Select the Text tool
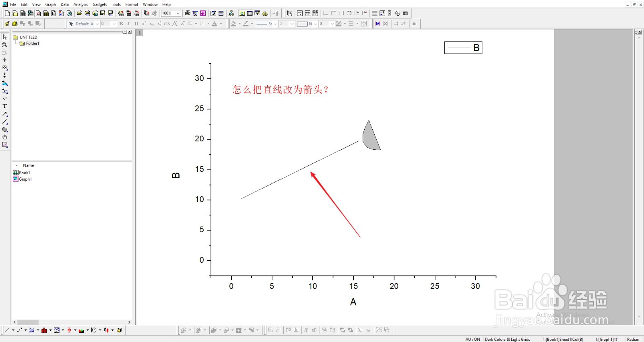This screenshot has width=644, height=342. click(5, 106)
